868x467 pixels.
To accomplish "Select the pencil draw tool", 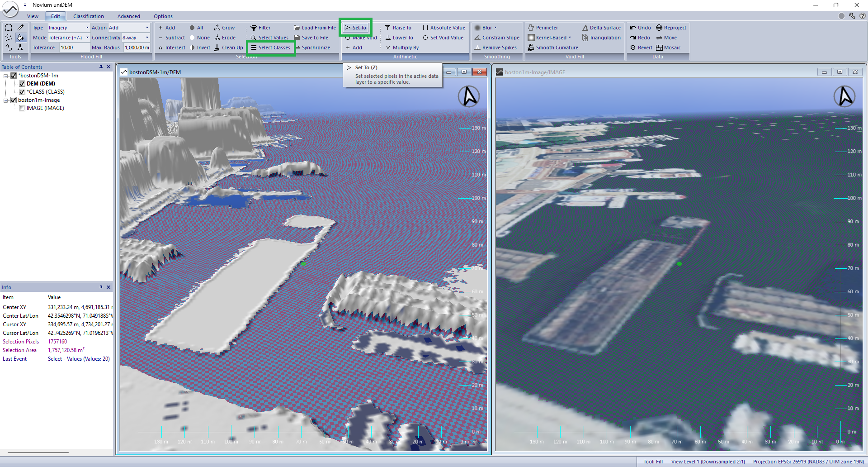I will pyautogui.click(x=20, y=28).
